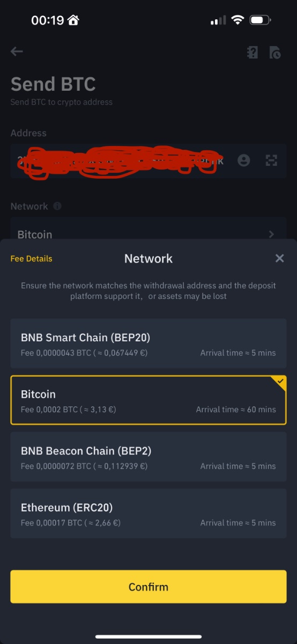
Task: Select BNB Beacon Chain (BEP2) network
Action: [x=148, y=457]
